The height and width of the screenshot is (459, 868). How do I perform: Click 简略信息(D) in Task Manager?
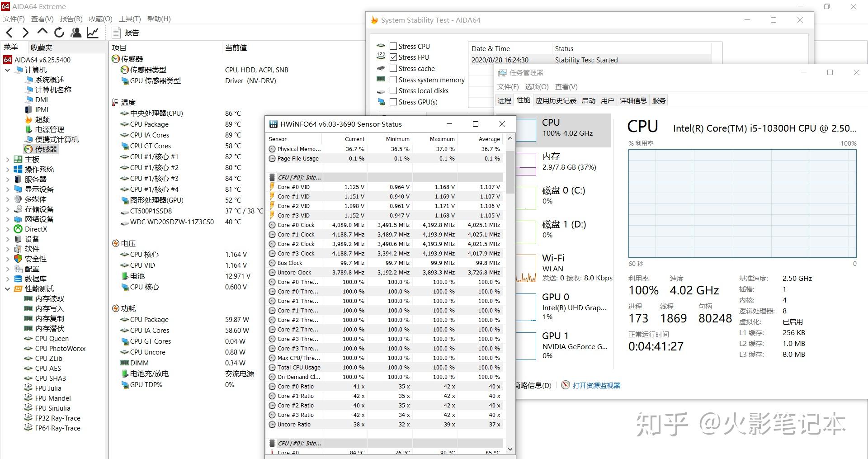(x=533, y=385)
